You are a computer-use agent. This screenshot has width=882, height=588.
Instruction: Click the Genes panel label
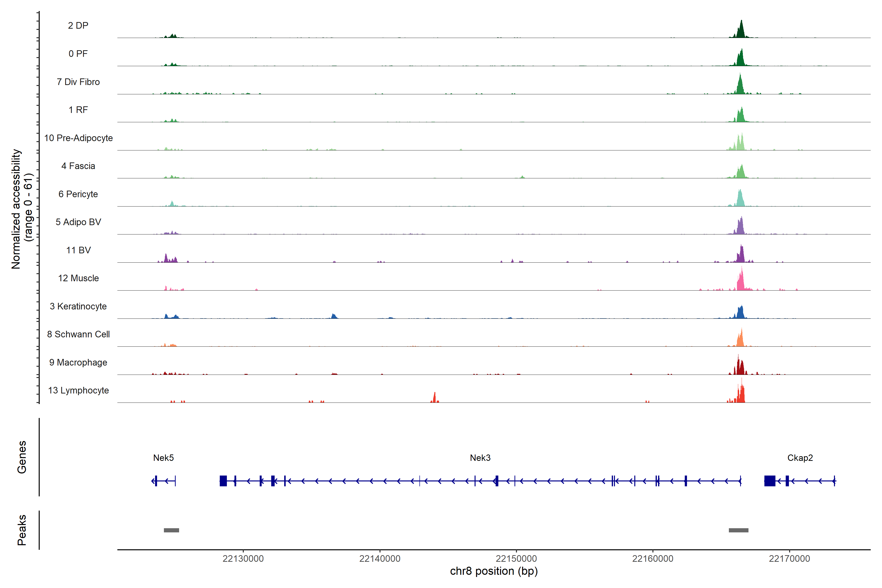pos(22,457)
